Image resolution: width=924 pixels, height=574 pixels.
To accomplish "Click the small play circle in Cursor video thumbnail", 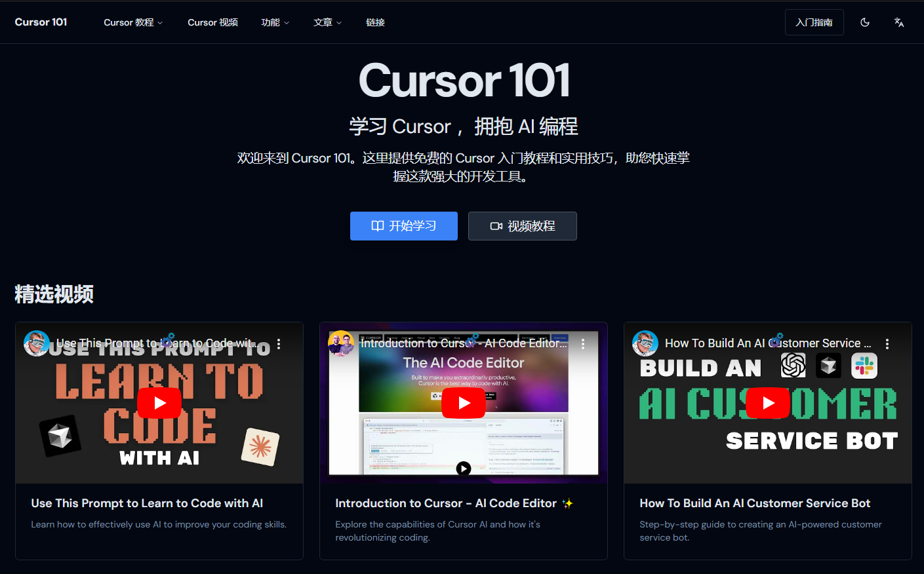I will click(464, 469).
